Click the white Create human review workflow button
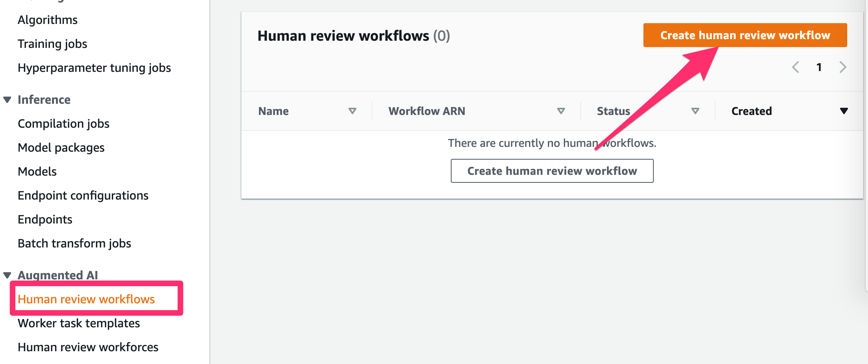 pyautogui.click(x=552, y=171)
